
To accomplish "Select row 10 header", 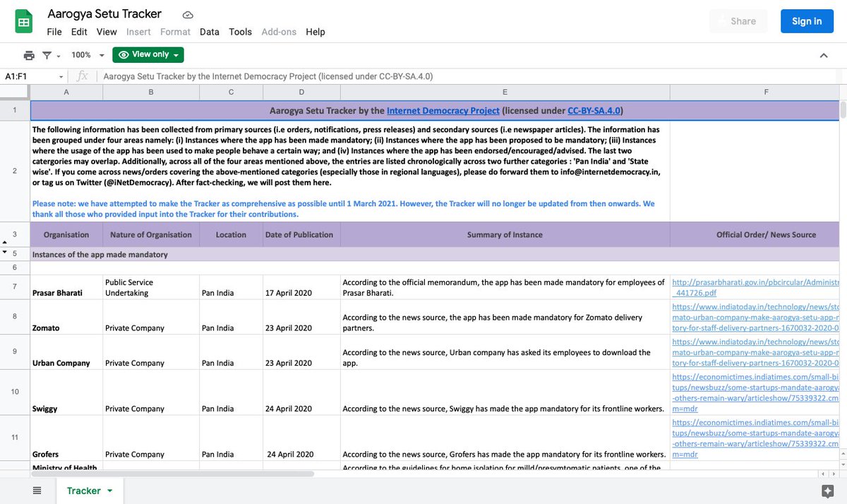I will [x=15, y=392].
